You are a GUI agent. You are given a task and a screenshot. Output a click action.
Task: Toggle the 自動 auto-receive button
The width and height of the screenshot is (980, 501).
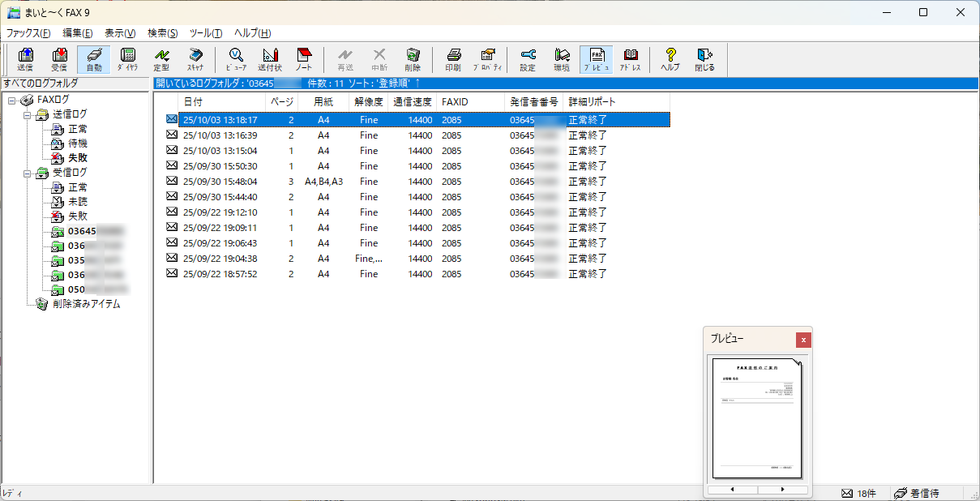[93, 59]
